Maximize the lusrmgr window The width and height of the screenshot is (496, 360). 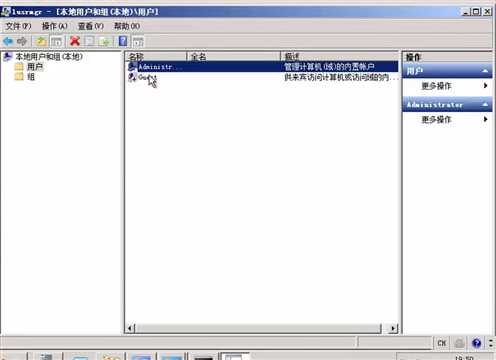click(x=476, y=12)
